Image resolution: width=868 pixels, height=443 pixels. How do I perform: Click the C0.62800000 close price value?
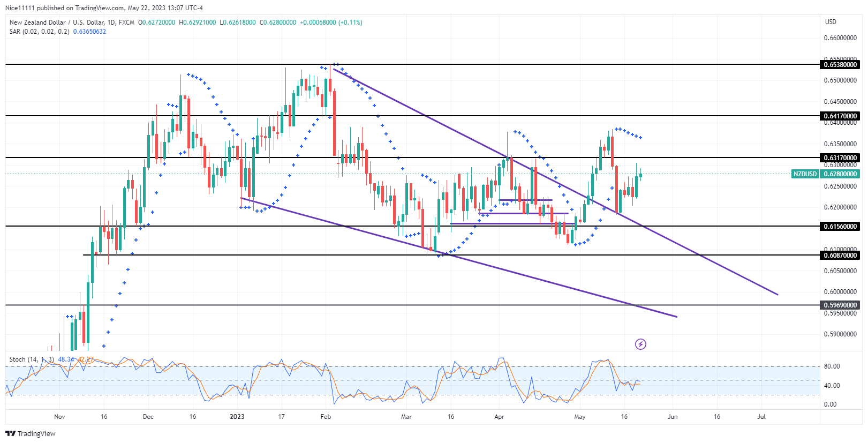point(278,22)
